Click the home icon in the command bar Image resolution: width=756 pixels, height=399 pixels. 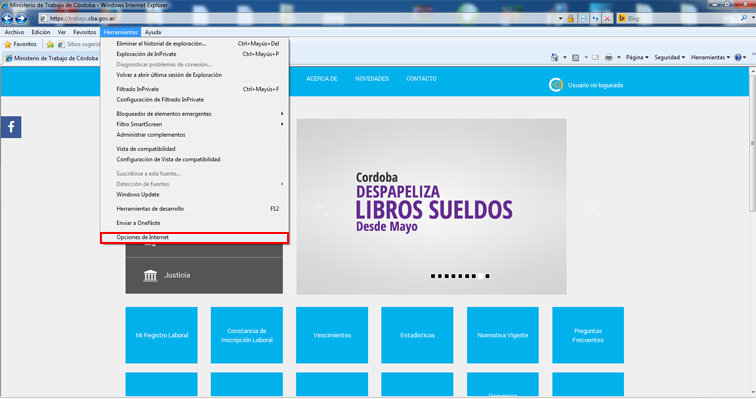tap(554, 57)
